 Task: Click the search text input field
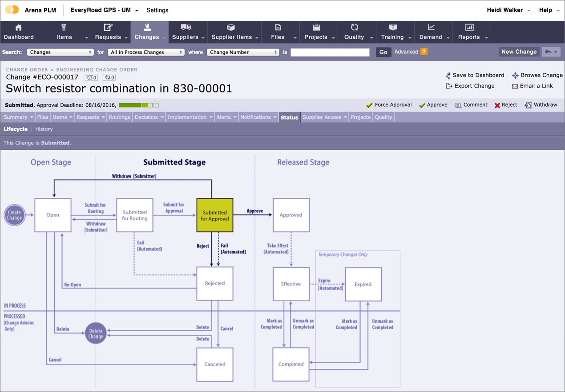click(x=330, y=52)
